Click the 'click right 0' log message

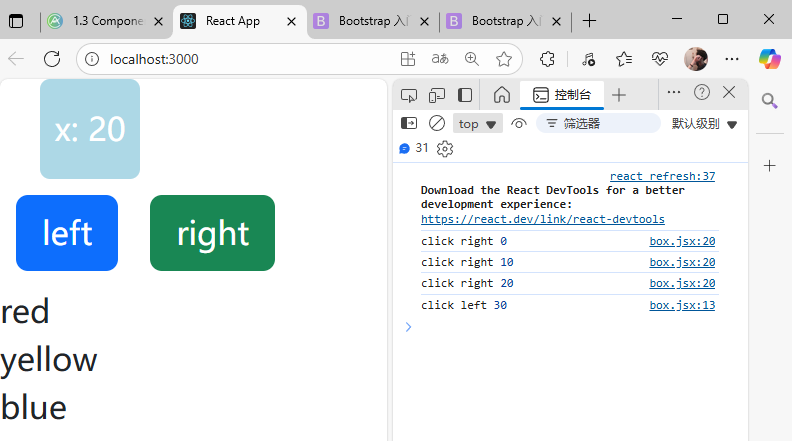pyautogui.click(x=464, y=241)
